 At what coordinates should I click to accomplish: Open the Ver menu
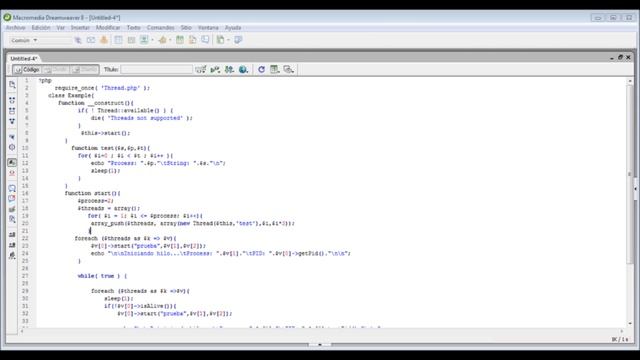[x=60, y=27]
